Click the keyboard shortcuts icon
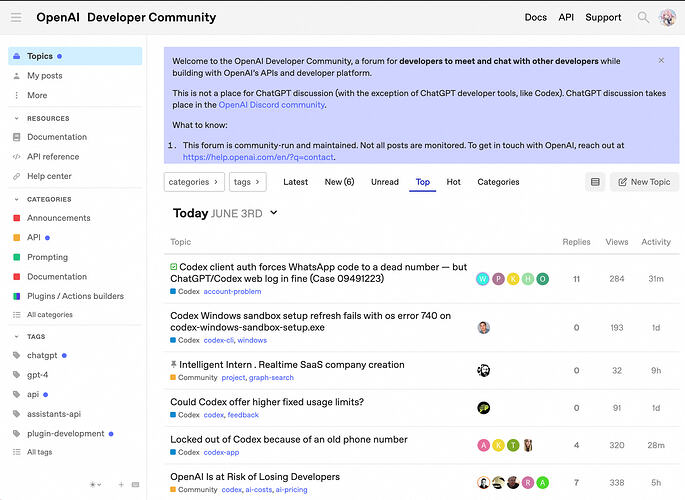 click(x=135, y=484)
